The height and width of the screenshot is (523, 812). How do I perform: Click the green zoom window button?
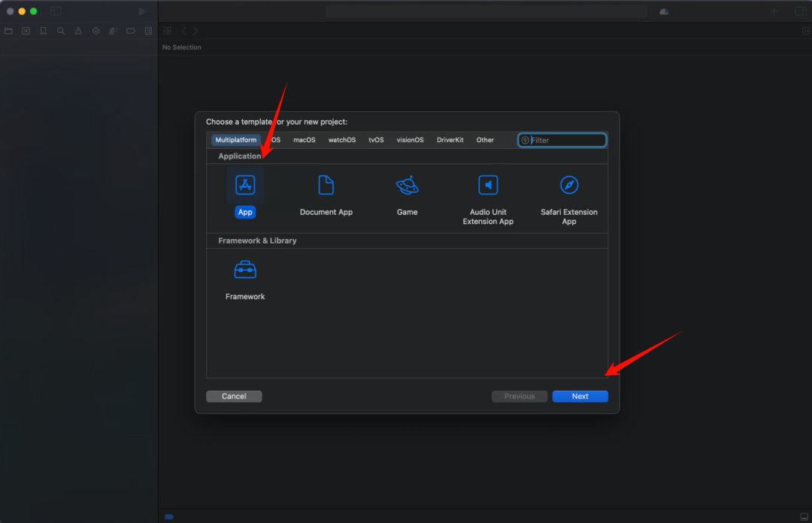point(34,11)
